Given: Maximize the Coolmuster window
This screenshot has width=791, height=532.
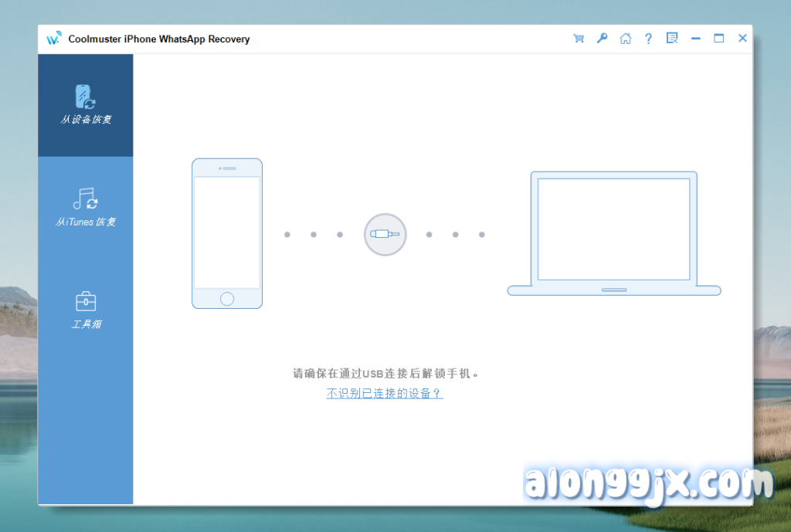Looking at the screenshot, I should [x=718, y=39].
